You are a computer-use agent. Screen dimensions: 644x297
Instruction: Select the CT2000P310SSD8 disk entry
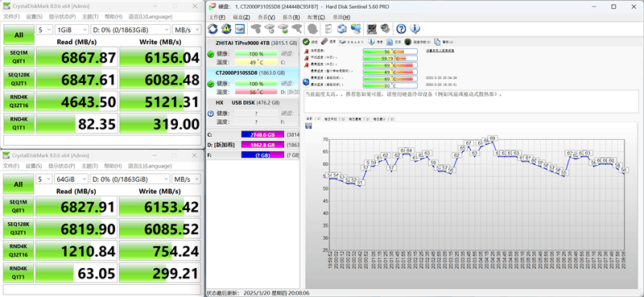click(252, 82)
